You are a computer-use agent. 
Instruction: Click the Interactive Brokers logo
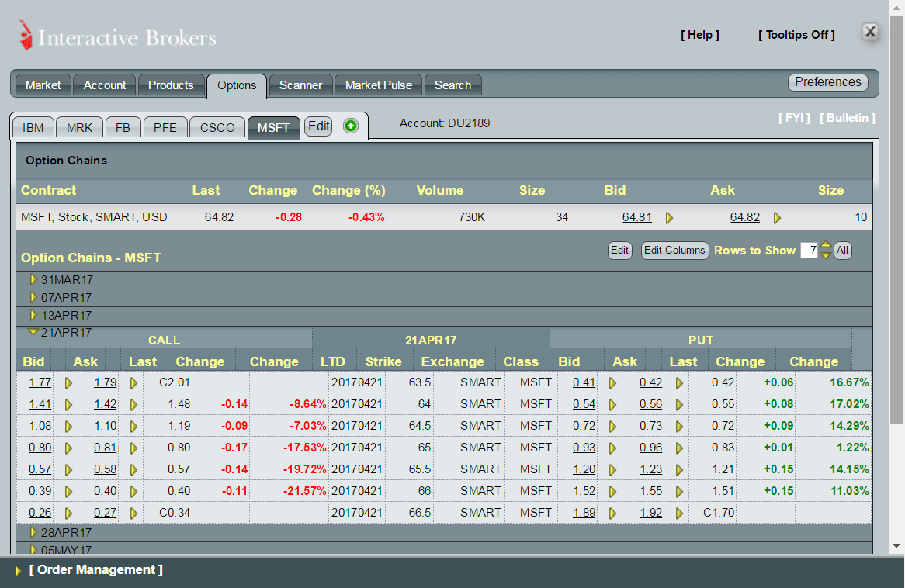(x=118, y=36)
